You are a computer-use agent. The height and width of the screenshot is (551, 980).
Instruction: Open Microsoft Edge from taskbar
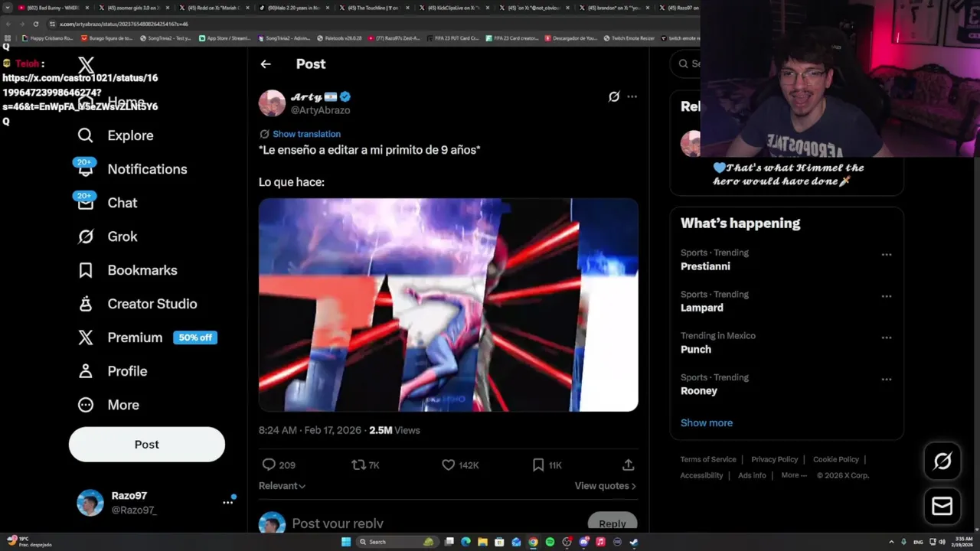pyautogui.click(x=465, y=542)
